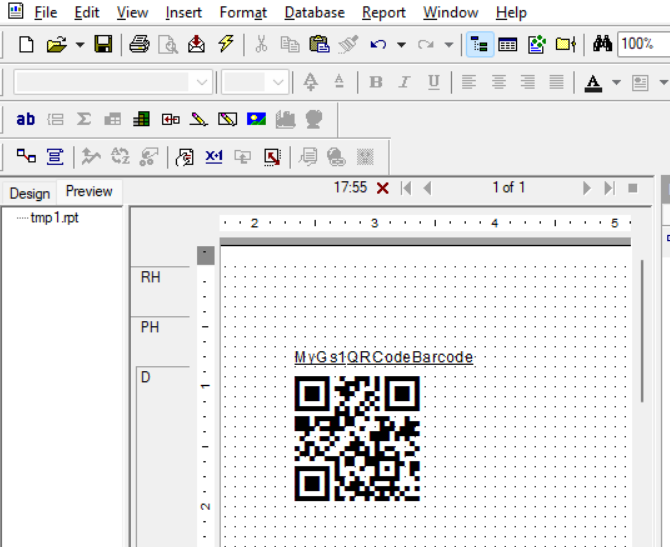670x547 pixels.
Task: Toggle the Group Tree panel button
Action: coord(480,44)
